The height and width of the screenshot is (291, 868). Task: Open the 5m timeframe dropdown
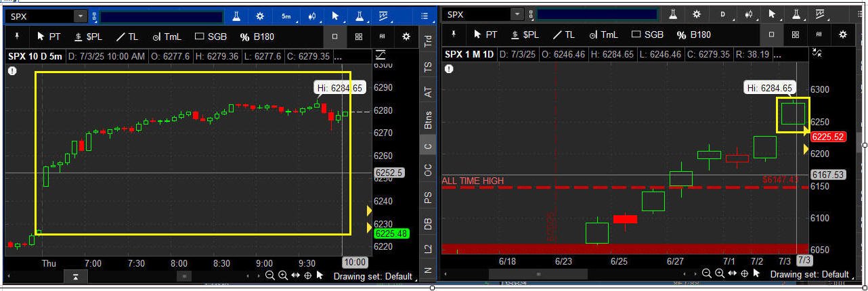point(286,16)
